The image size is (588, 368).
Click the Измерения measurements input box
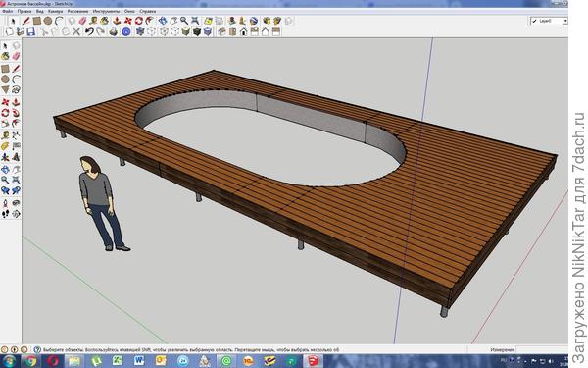tap(542, 349)
